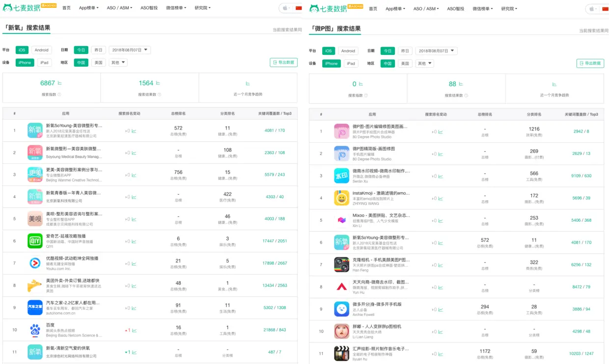609x364 pixels.
Task: Expand the App榜单 navigation dropdown
Action: 88,8
